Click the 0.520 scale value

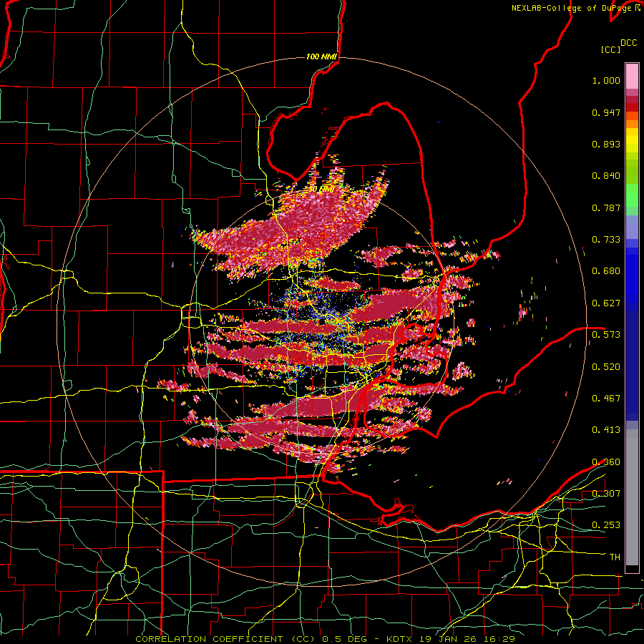pos(606,366)
